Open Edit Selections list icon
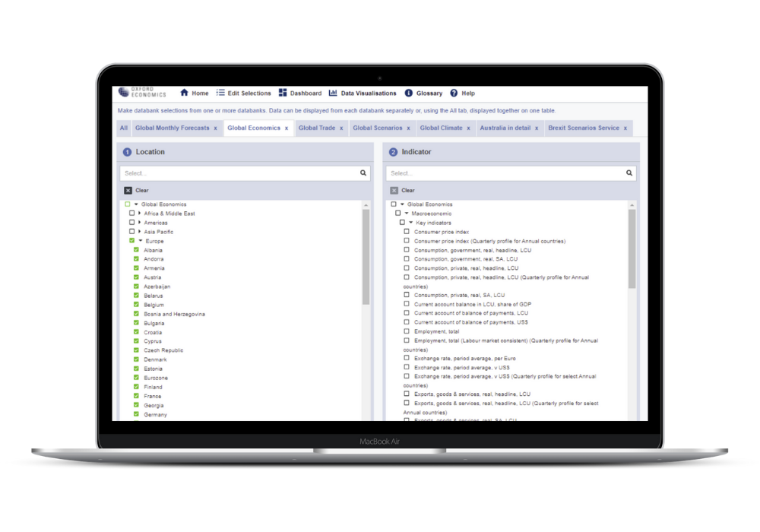Screen dimensions: 760x532 click(220, 93)
